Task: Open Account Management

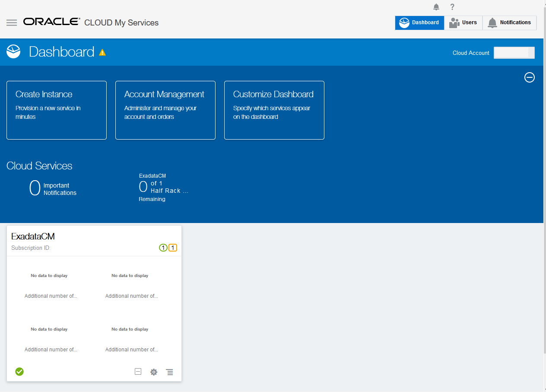Action: [165, 110]
